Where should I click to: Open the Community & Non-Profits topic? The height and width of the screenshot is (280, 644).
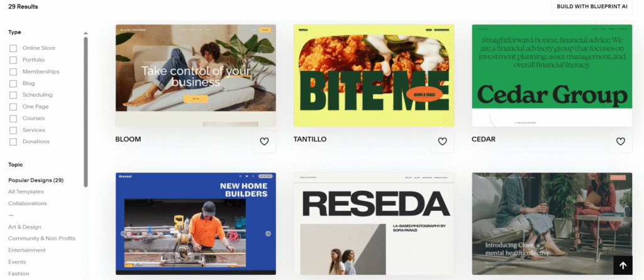tap(42, 238)
